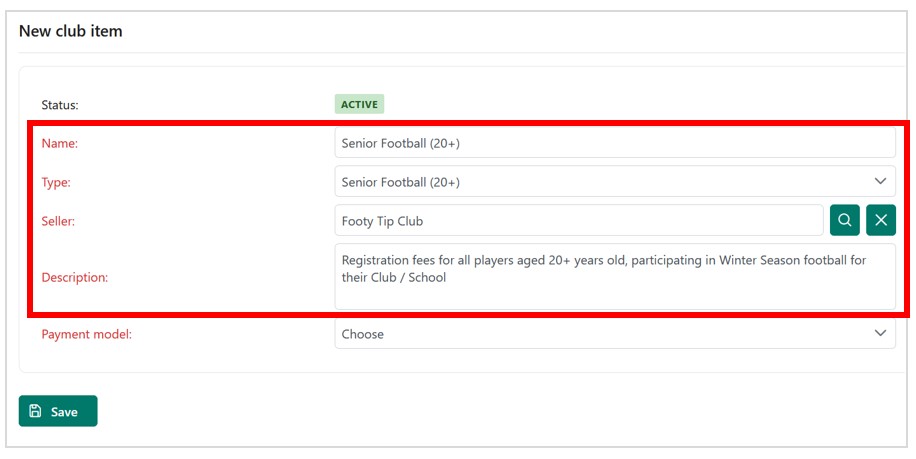Clear the seller with the X icon
Screen dimensions: 916x459
click(880, 220)
